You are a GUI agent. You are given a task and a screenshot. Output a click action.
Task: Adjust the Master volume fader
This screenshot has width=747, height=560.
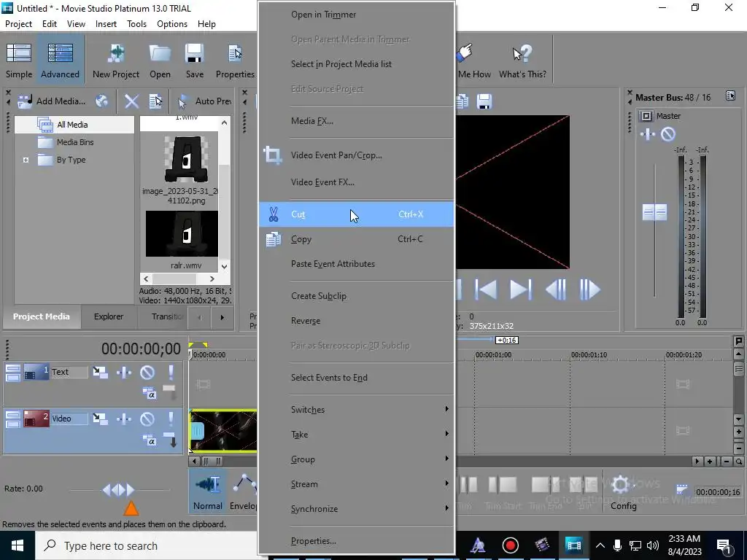tap(654, 212)
